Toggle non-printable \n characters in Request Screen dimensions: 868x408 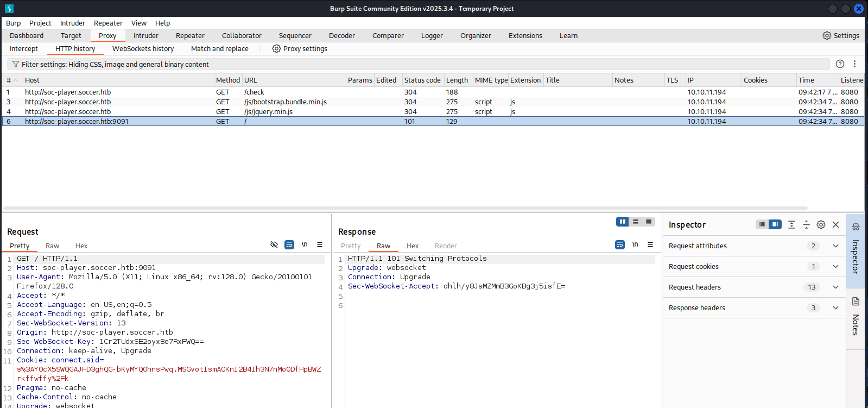(x=305, y=244)
